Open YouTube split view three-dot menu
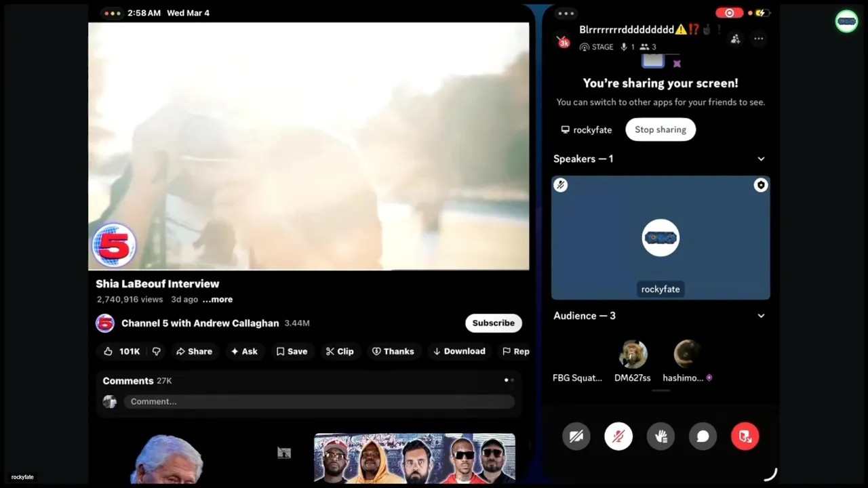The width and height of the screenshot is (868, 488). pos(112,13)
